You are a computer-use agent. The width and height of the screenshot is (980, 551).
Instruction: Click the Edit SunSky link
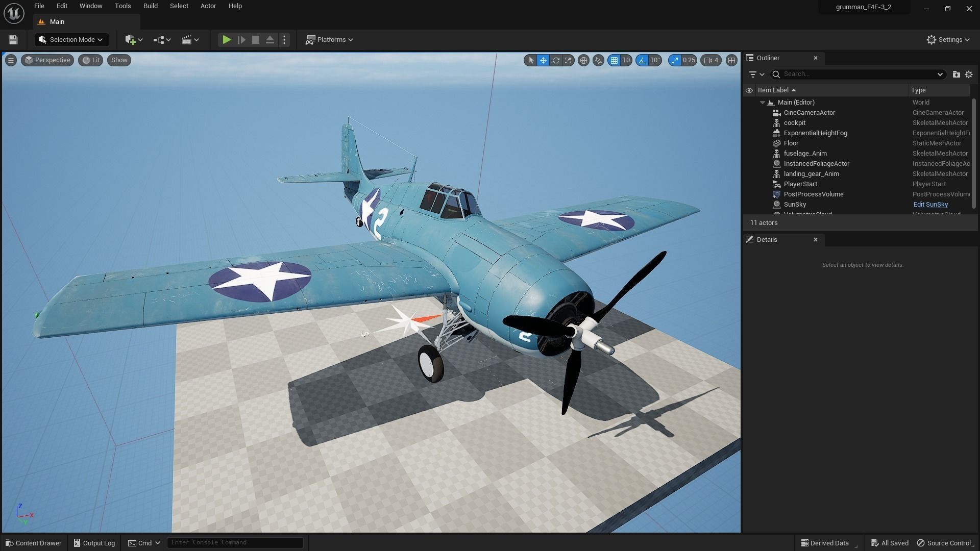930,205
